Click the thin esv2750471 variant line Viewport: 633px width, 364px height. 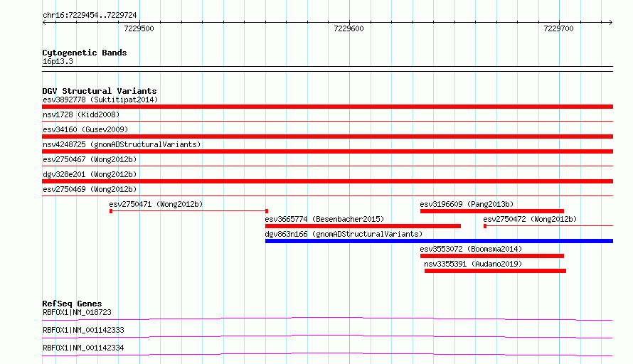[x=189, y=211]
